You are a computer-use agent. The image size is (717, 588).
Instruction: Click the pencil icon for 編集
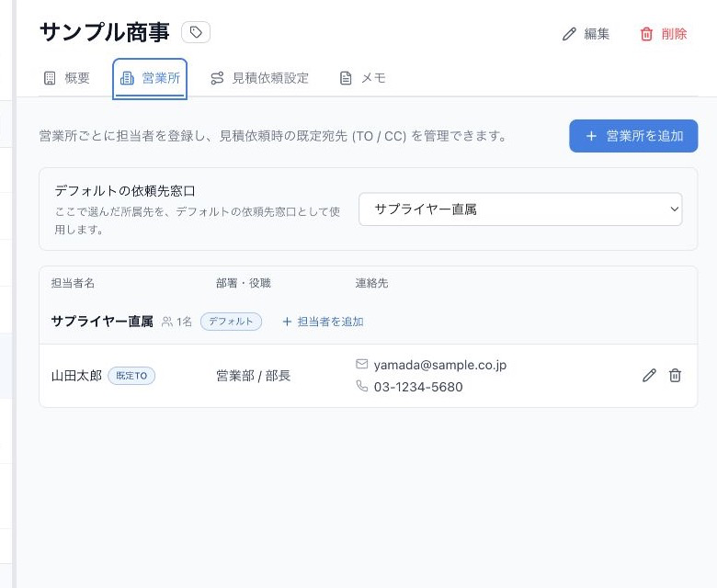click(569, 34)
